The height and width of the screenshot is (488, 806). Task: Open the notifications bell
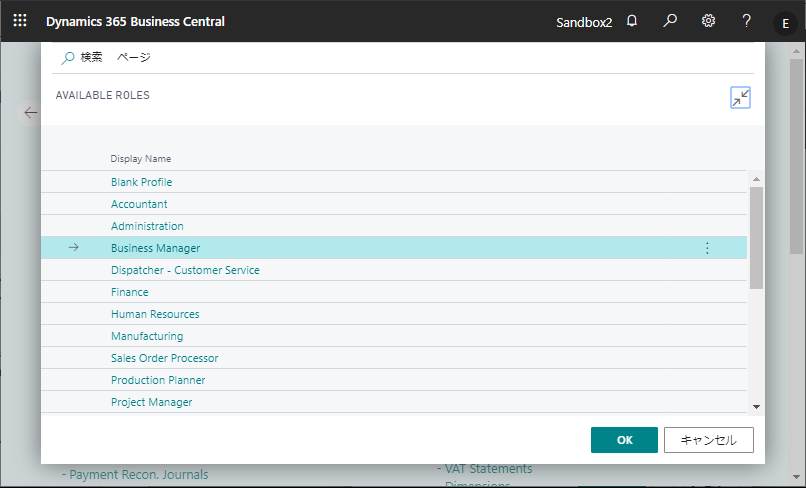point(632,21)
